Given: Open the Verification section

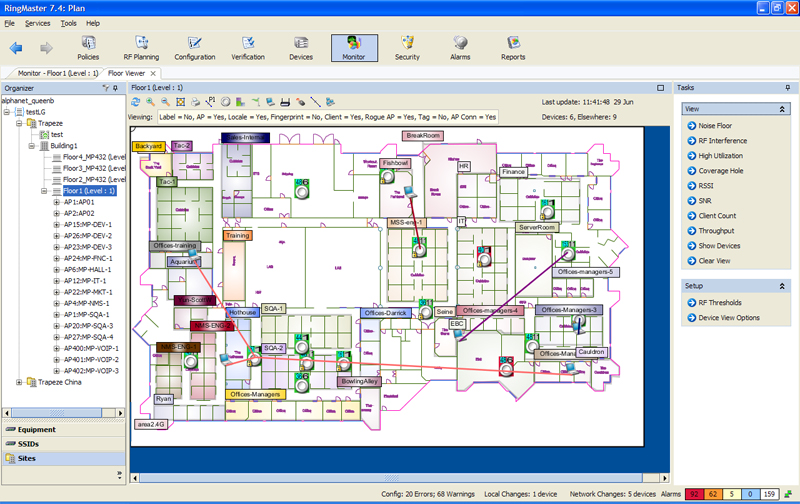Looking at the screenshot, I should (248, 48).
